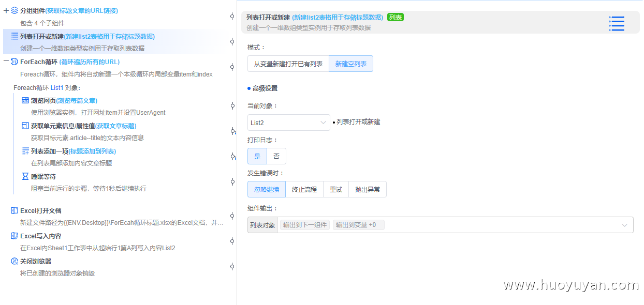Choose 重试 on error
This screenshot has height=305, width=644.
point(336,189)
